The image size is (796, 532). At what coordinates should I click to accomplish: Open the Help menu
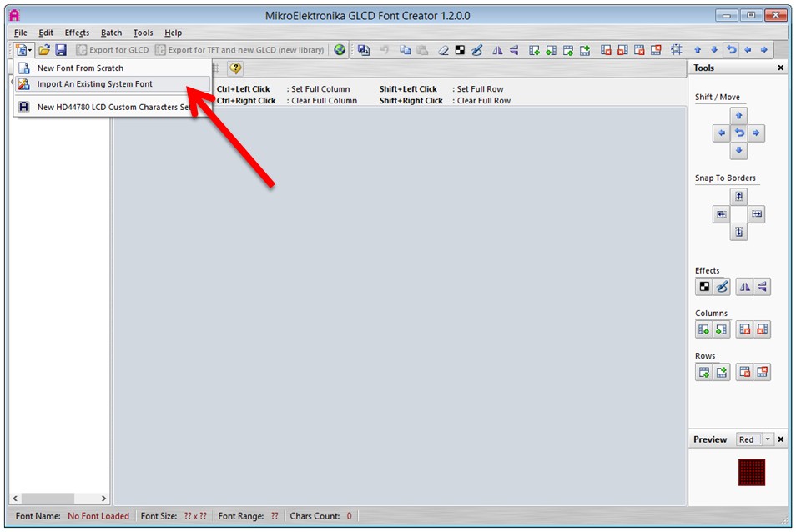(173, 33)
